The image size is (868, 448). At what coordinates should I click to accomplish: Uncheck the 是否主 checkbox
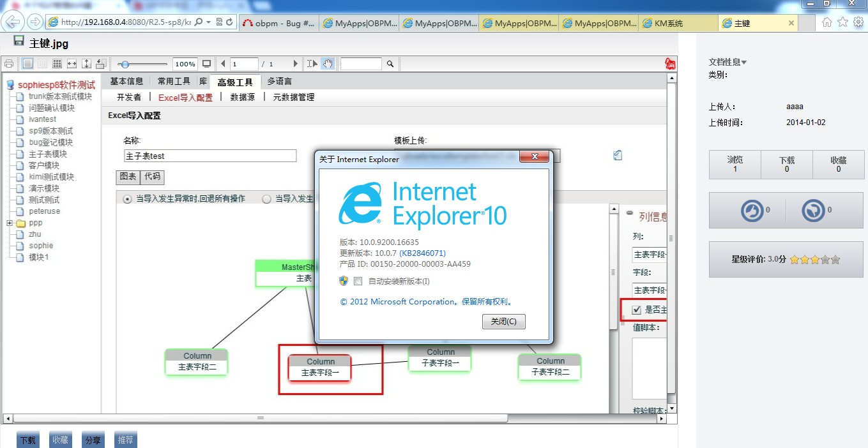(636, 310)
